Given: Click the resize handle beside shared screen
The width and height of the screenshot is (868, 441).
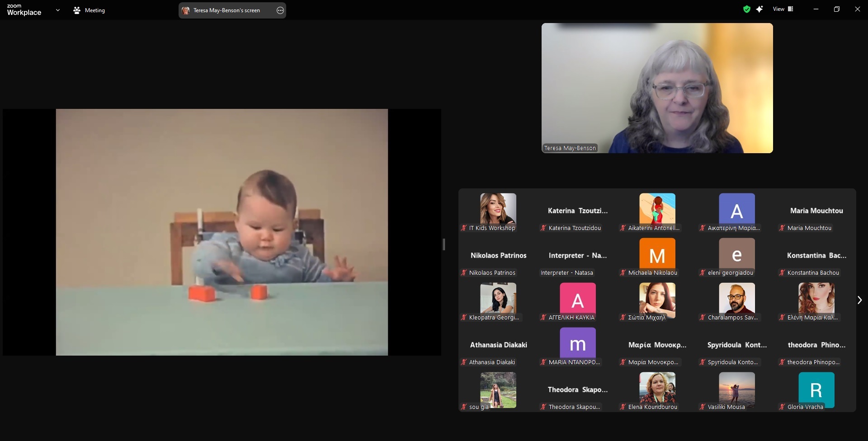Looking at the screenshot, I should tap(444, 244).
